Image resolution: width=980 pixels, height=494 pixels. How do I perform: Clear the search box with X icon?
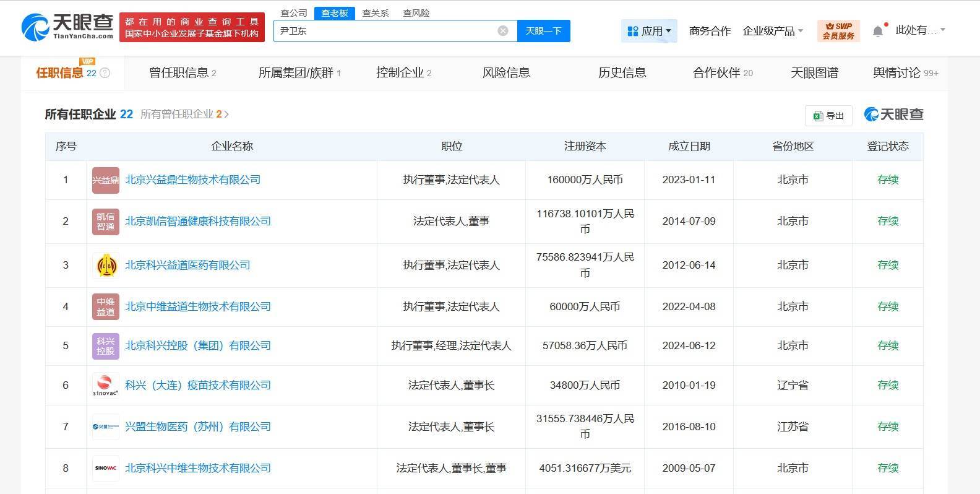[503, 31]
